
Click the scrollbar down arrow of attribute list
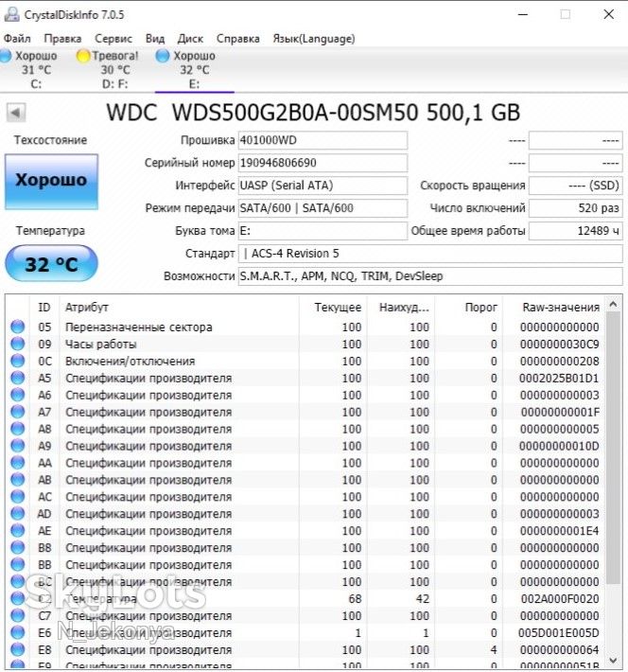point(614,660)
